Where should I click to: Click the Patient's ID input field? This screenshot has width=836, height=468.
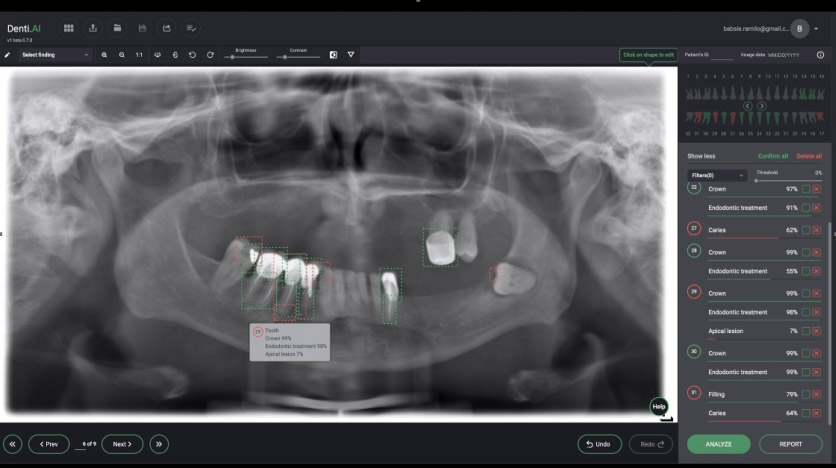[722, 57]
